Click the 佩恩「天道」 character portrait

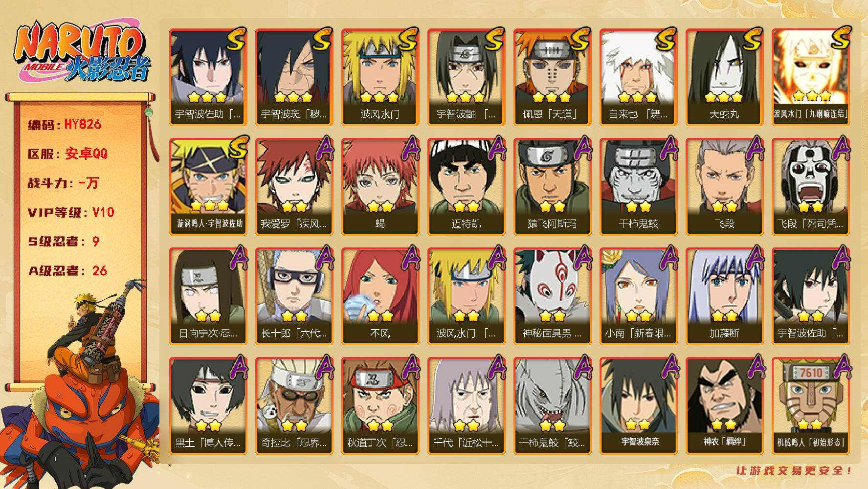[552, 77]
